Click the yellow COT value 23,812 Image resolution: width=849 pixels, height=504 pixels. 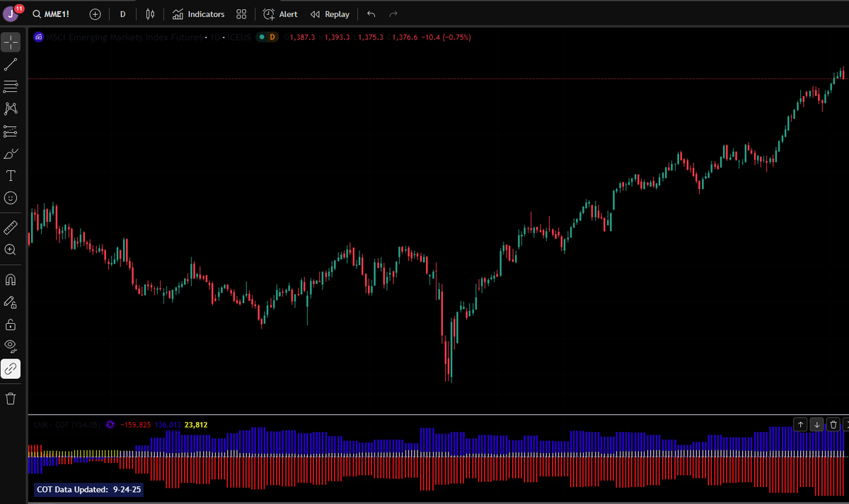point(196,425)
